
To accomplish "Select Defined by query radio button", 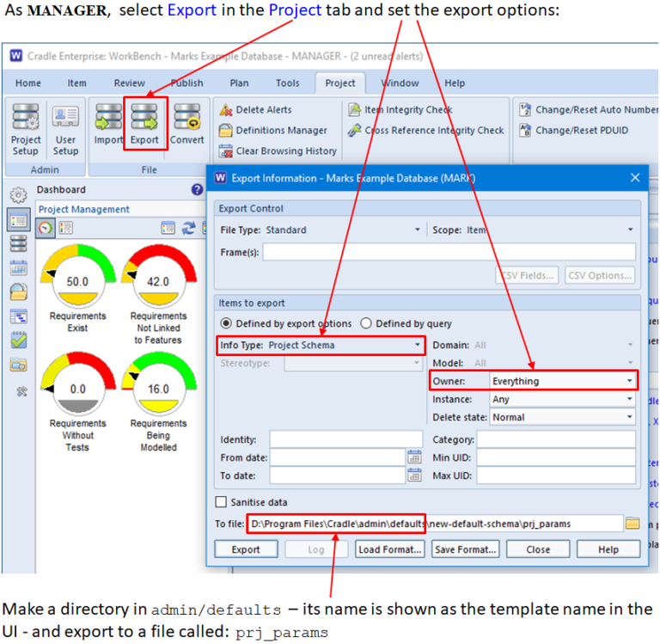I will pyautogui.click(x=366, y=323).
